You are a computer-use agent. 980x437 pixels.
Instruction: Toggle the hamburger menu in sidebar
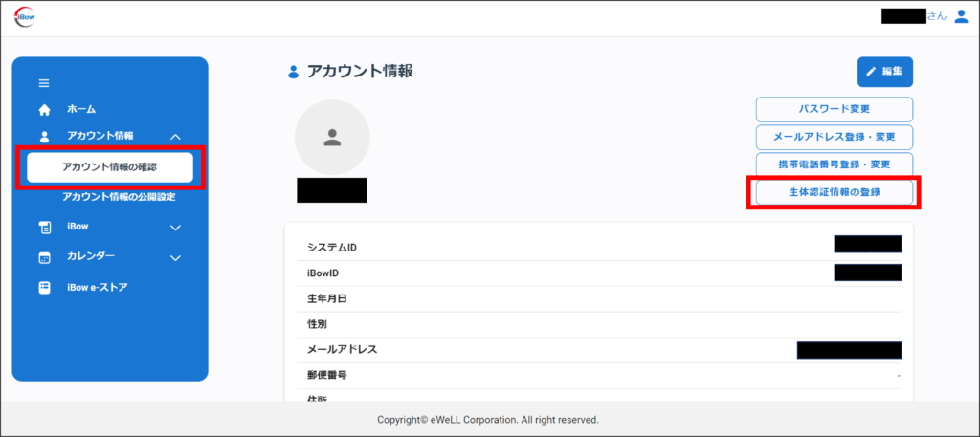point(44,83)
